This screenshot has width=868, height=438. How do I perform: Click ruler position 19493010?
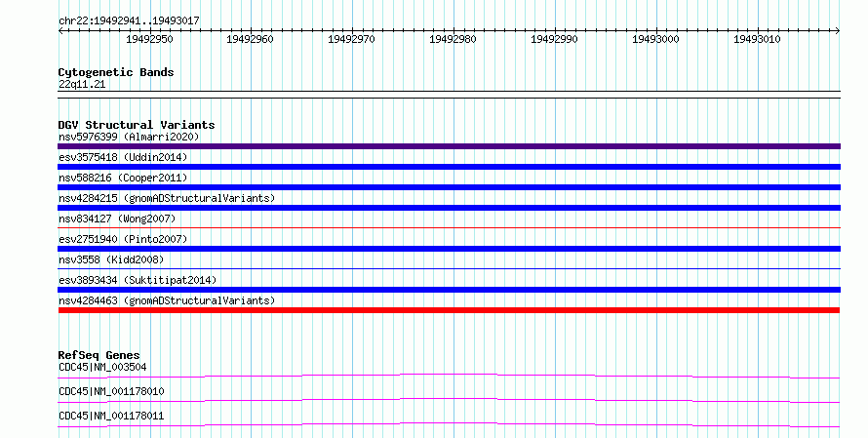[757, 39]
